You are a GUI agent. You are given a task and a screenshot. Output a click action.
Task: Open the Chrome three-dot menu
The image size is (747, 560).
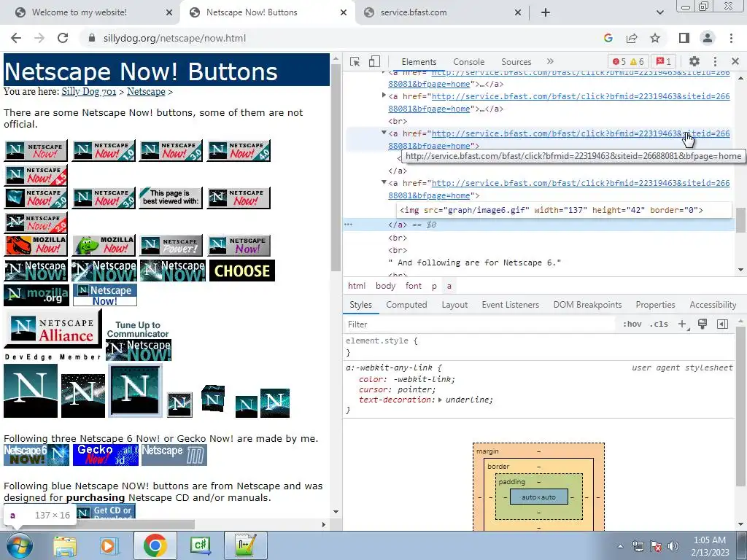731,38
